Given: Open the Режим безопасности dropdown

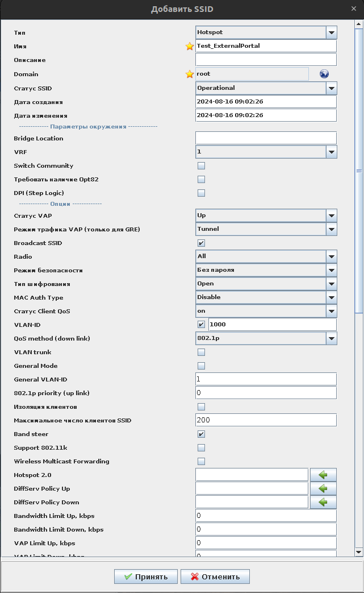Looking at the screenshot, I should [x=332, y=270].
